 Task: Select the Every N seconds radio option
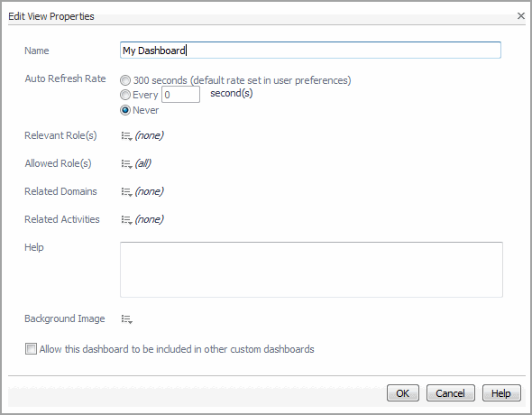pos(125,95)
